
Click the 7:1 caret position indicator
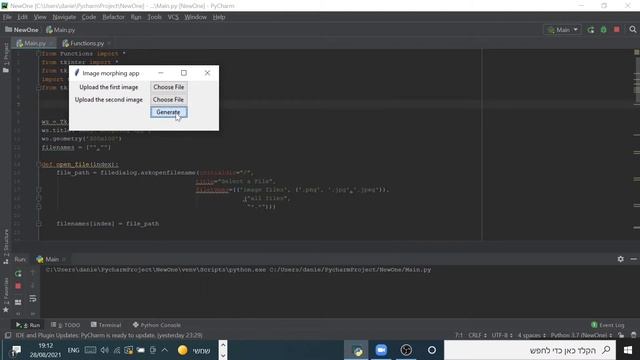click(459, 335)
